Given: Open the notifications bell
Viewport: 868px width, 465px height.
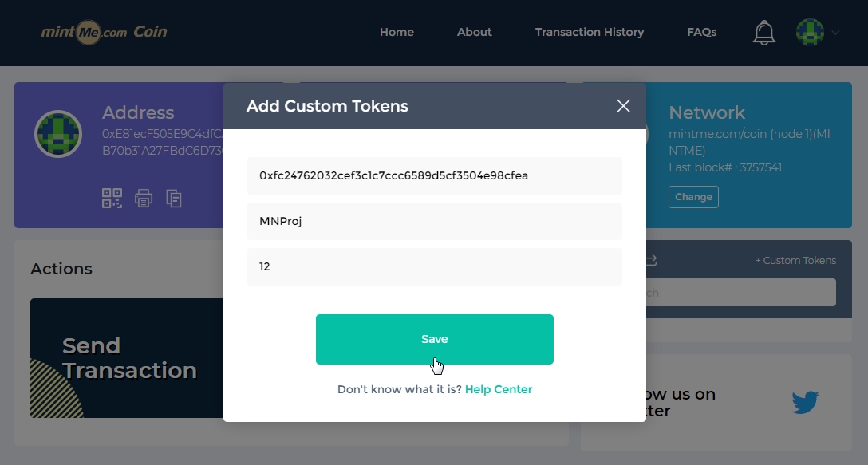Looking at the screenshot, I should tap(764, 33).
